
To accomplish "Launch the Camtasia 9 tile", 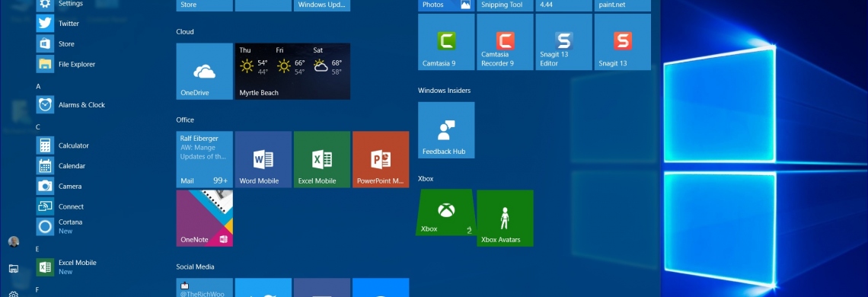I will (x=446, y=42).
